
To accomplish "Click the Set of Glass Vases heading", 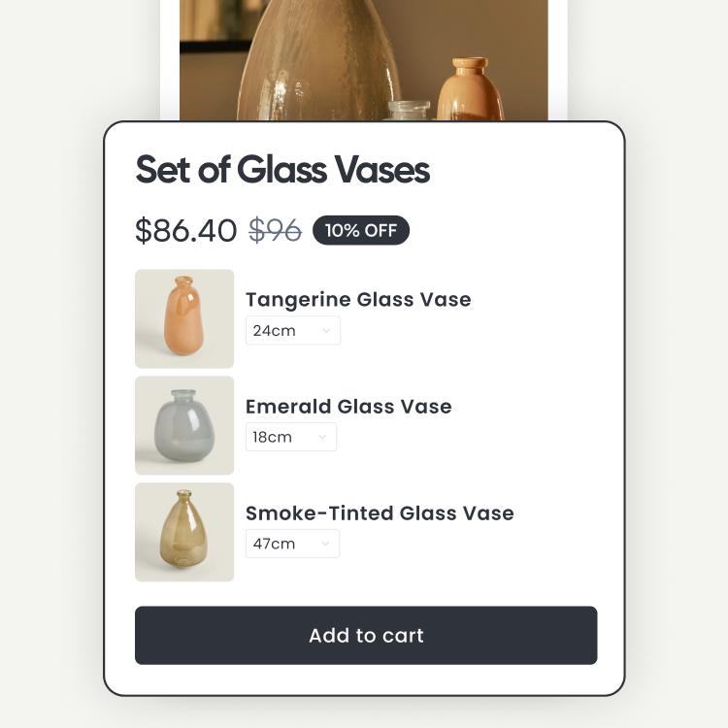I will click(x=282, y=170).
